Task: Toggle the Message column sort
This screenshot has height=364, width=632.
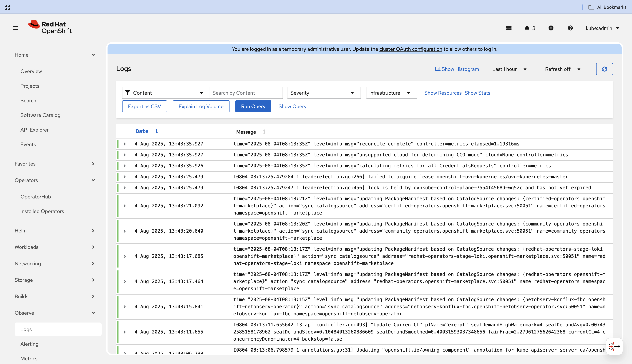Action: click(264, 132)
